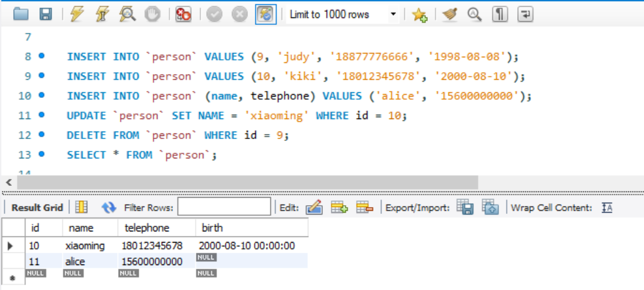Image resolution: width=644 pixels, height=290 pixels.
Task: Export recordset to external file icon
Action: [465, 207]
